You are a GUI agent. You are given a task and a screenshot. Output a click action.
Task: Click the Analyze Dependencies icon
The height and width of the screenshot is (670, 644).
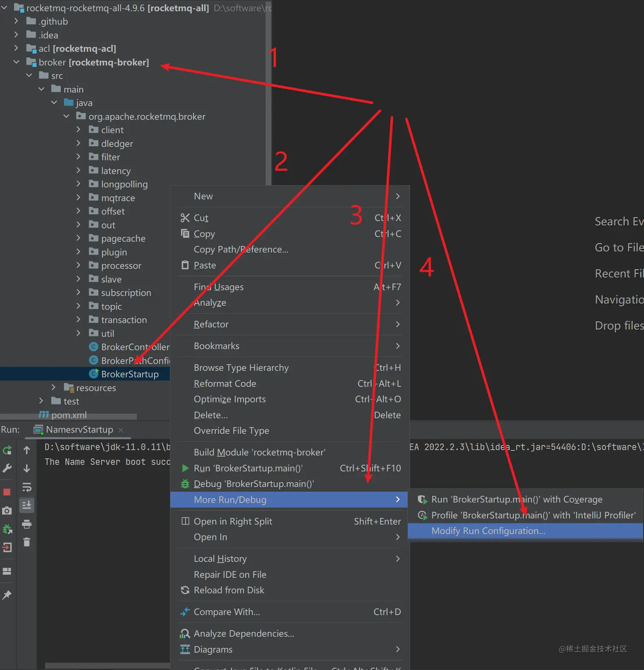click(x=185, y=633)
